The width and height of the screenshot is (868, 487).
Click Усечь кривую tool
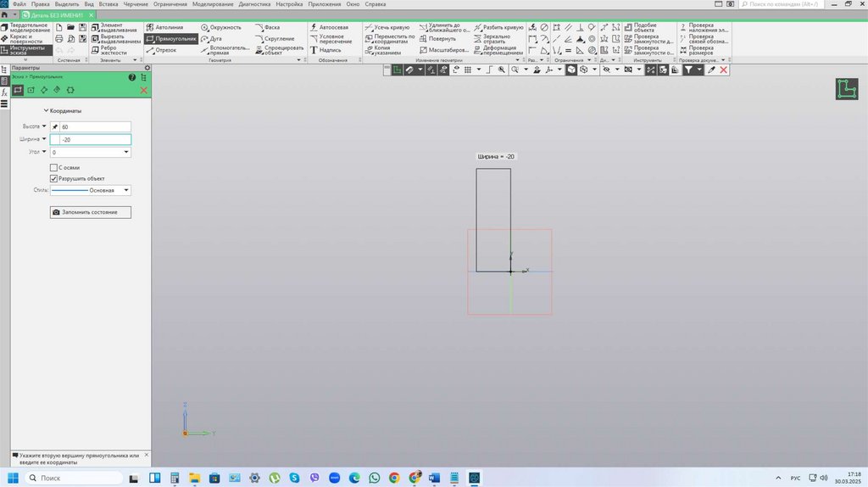387,27
